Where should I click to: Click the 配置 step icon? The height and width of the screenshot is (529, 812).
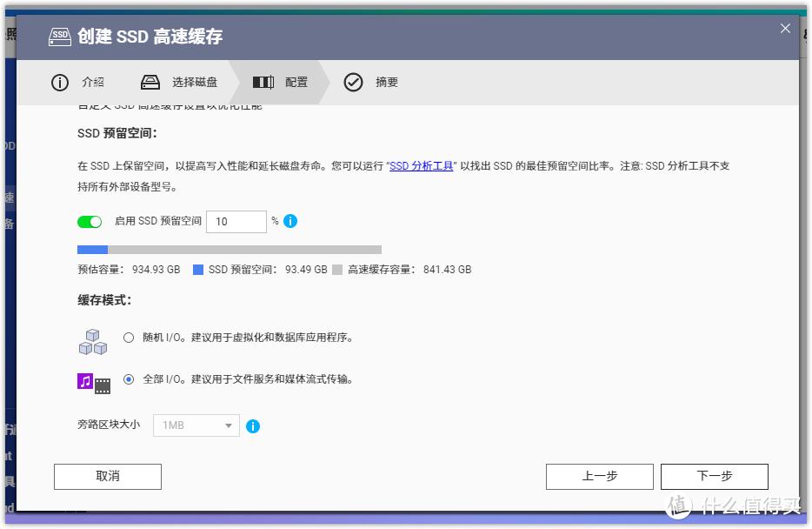(263, 82)
